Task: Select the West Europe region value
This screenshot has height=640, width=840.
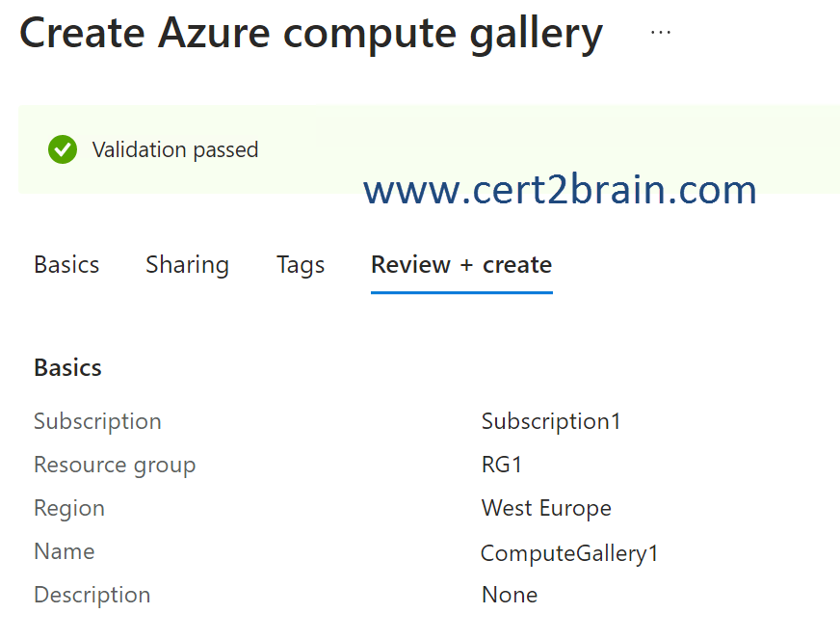Action: [x=546, y=508]
